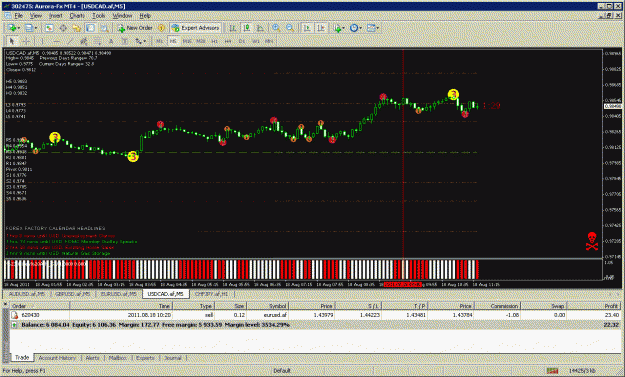Toggle the Navigator folder icon

point(76,28)
